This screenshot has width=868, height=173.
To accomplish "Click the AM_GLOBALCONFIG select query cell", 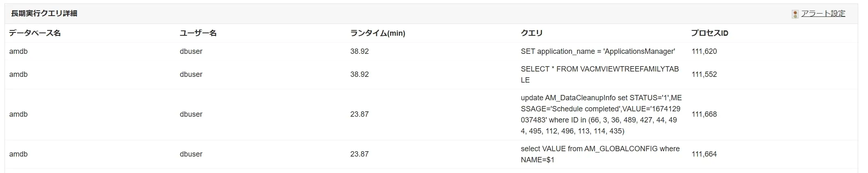I will pyautogui.click(x=600, y=154).
